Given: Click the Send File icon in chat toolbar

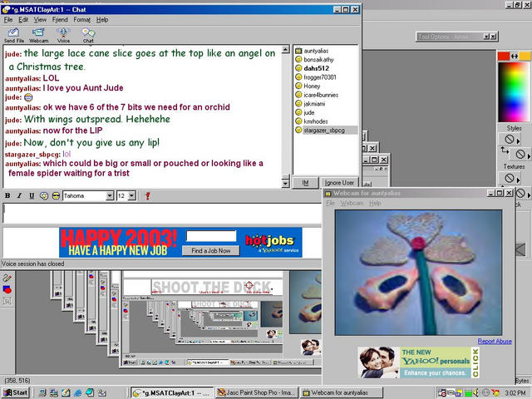Looking at the screenshot, I should [13, 35].
